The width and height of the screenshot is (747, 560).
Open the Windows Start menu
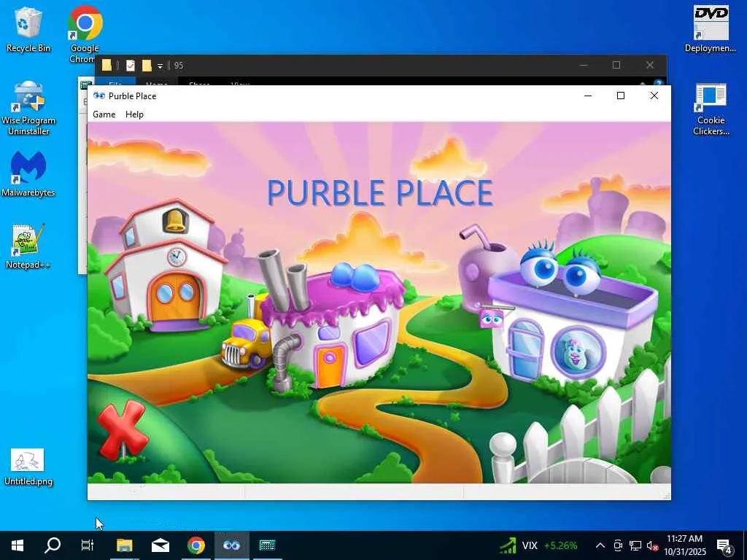pyautogui.click(x=18, y=545)
